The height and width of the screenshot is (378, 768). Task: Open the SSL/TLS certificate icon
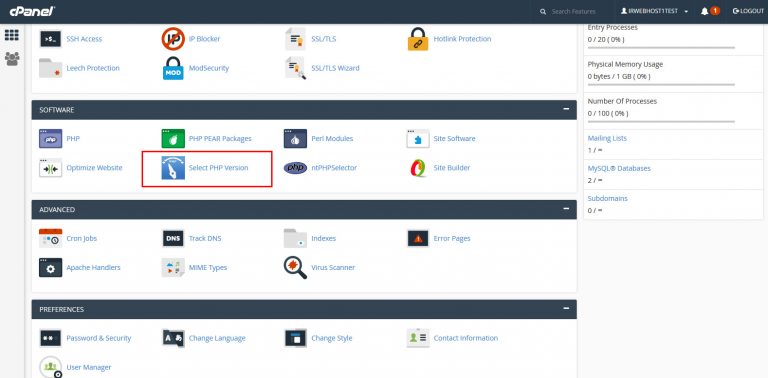(x=295, y=39)
